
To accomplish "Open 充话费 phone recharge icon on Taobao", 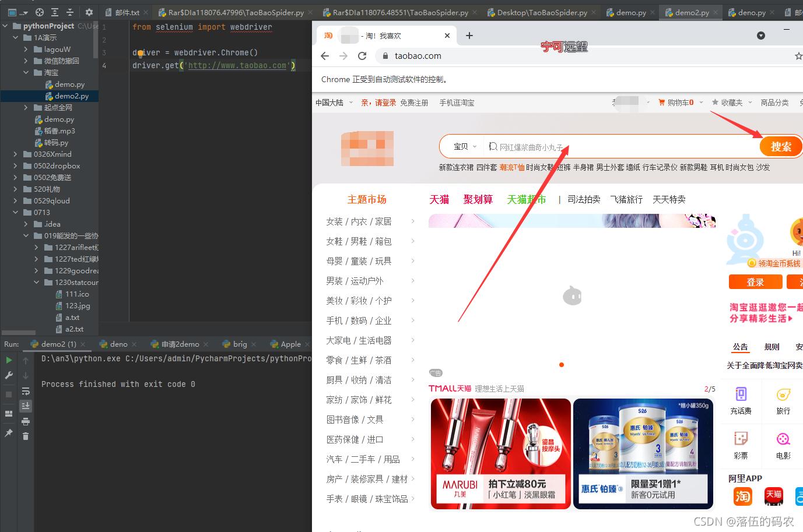I will click(741, 401).
